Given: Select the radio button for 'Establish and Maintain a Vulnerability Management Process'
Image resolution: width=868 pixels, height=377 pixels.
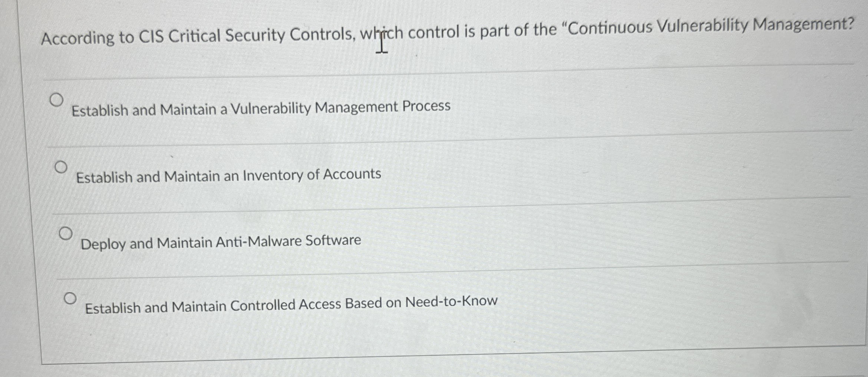Looking at the screenshot, I should (x=56, y=100).
